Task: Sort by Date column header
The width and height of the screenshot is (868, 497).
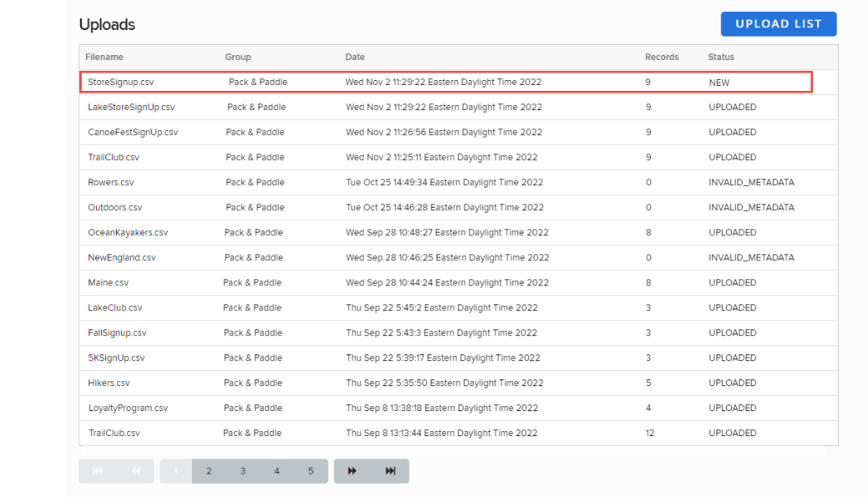Action: (355, 57)
